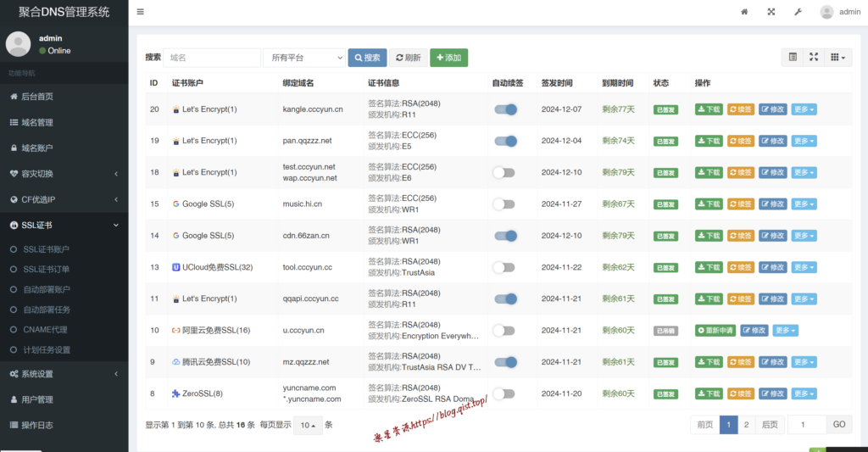
Task: Click the 域名 search input field
Action: pos(211,58)
